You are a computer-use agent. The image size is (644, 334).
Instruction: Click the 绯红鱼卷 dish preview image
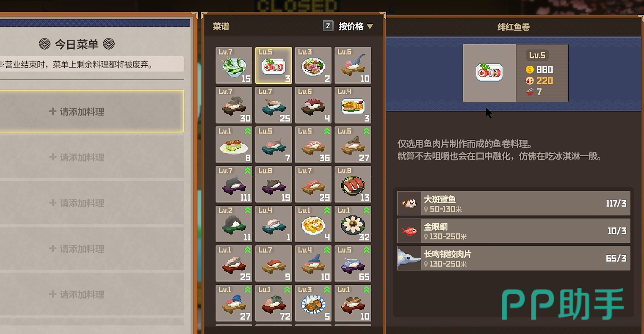coord(489,73)
